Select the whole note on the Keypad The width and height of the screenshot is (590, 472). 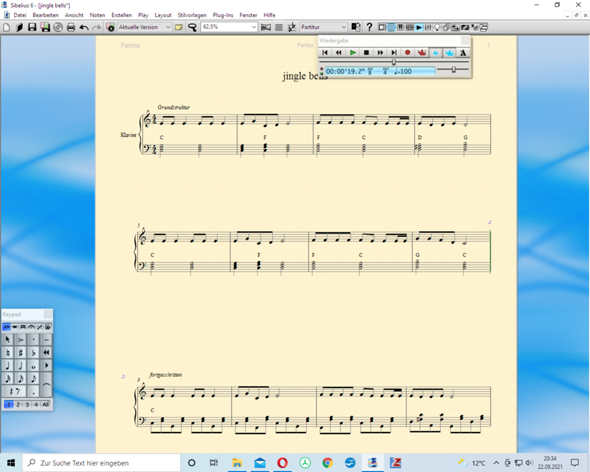(x=33, y=366)
